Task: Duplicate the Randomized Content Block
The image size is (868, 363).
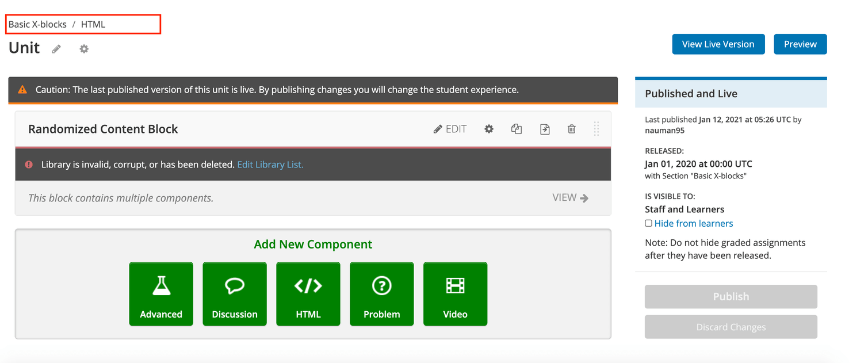Action: (x=517, y=129)
